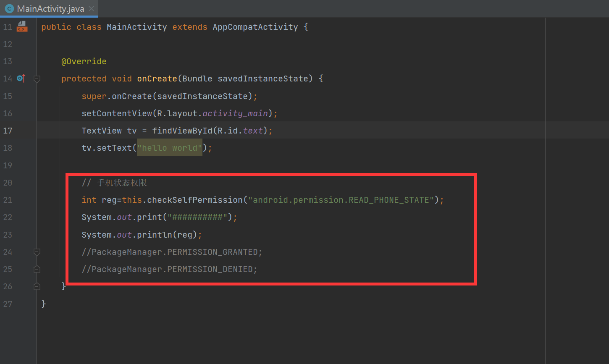Click the Chinese comment on line 20
The height and width of the screenshot is (364, 609).
tap(114, 183)
